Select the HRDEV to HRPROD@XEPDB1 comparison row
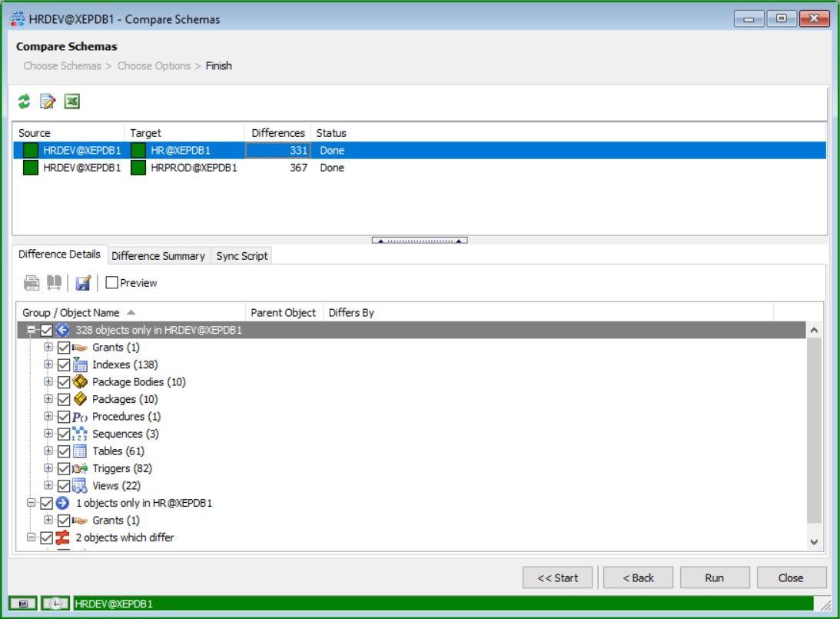Image resolution: width=840 pixels, height=619 pixels. pyautogui.click(x=420, y=168)
